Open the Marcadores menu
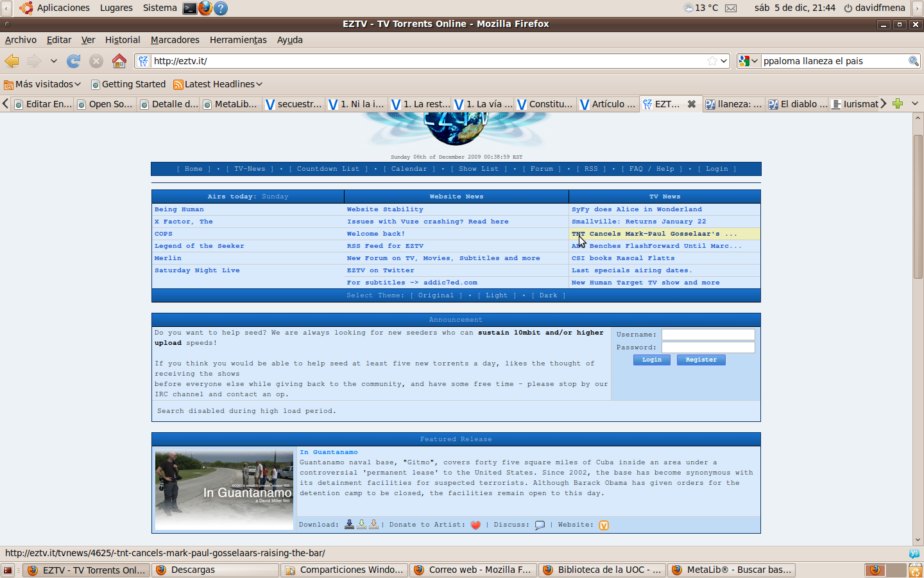Viewport: 924px width, 578px height. pos(175,40)
